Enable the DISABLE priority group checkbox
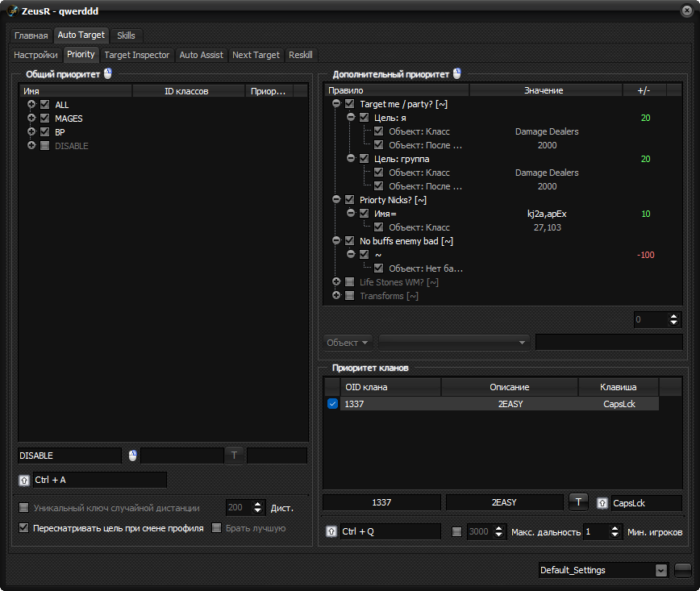700x591 pixels. point(44,145)
